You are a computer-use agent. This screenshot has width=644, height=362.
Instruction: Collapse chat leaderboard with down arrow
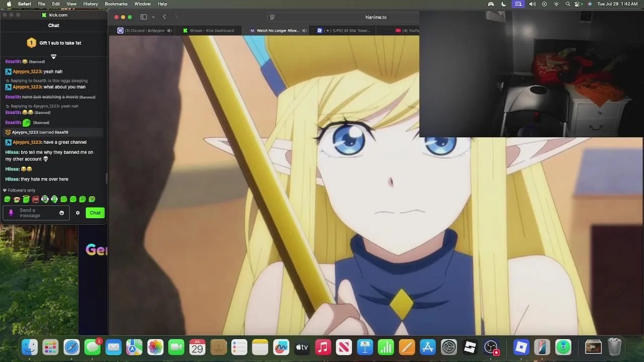tap(53, 56)
